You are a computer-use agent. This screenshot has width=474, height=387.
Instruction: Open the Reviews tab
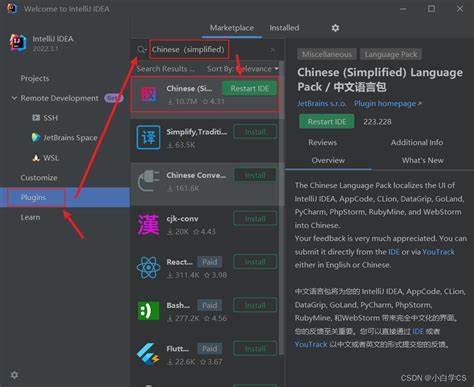pyautogui.click(x=322, y=143)
